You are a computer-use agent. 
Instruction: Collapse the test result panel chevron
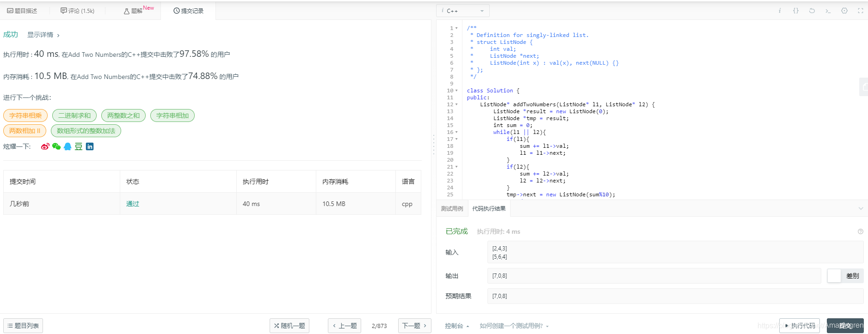click(x=861, y=208)
